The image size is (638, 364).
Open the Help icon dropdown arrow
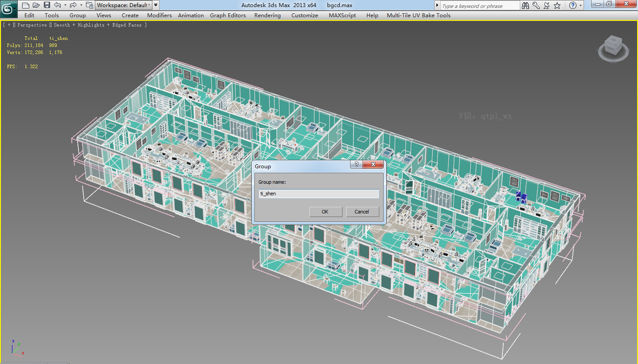point(580,5)
